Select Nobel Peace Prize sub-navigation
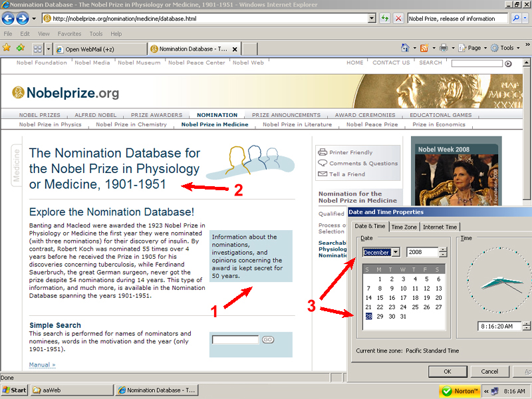 pos(372,124)
